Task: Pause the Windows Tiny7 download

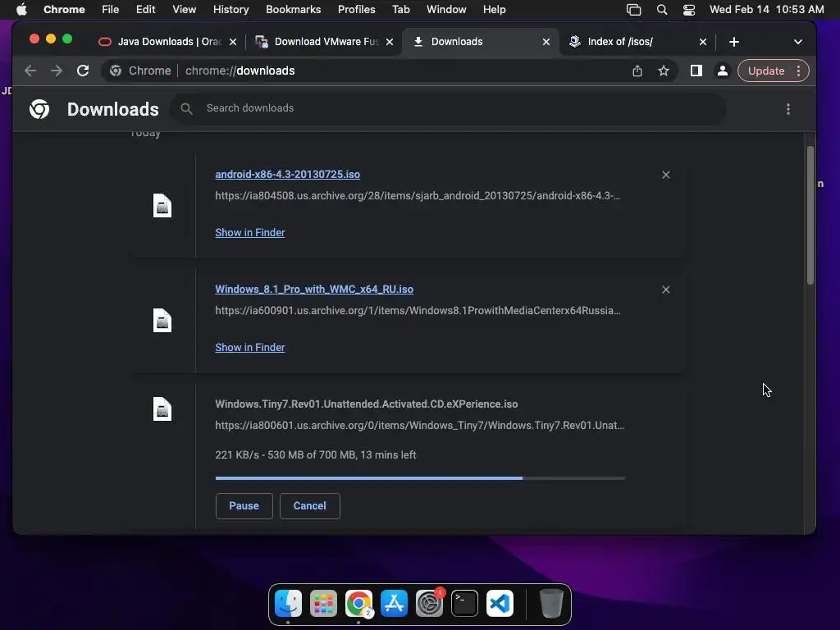Action: 244,505
